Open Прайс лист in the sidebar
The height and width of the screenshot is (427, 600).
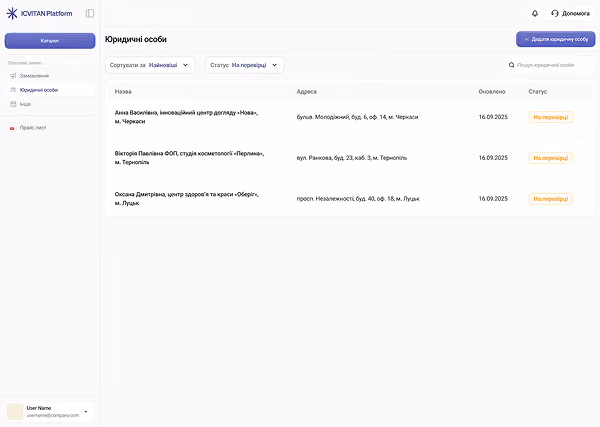click(x=50, y=128)
